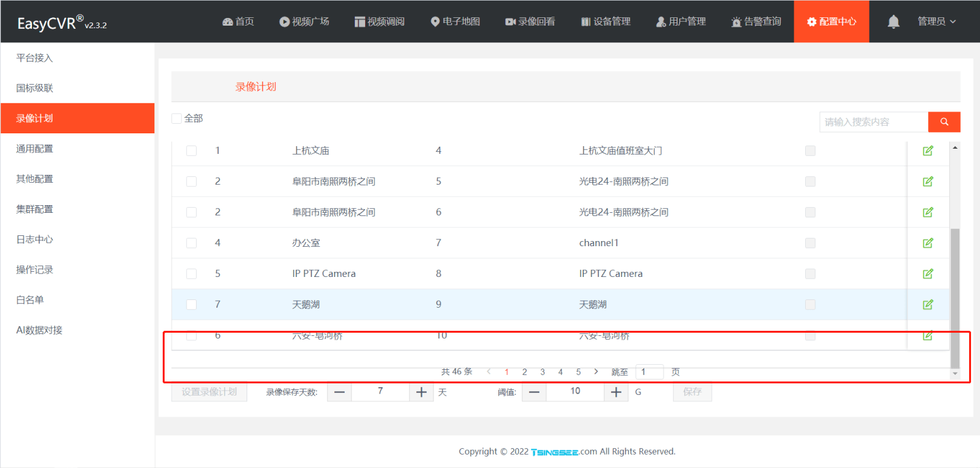Go to next page arrow in pagination
Image resolution: width=980 pixels, height=468 pixels.
tap(596, 371)
